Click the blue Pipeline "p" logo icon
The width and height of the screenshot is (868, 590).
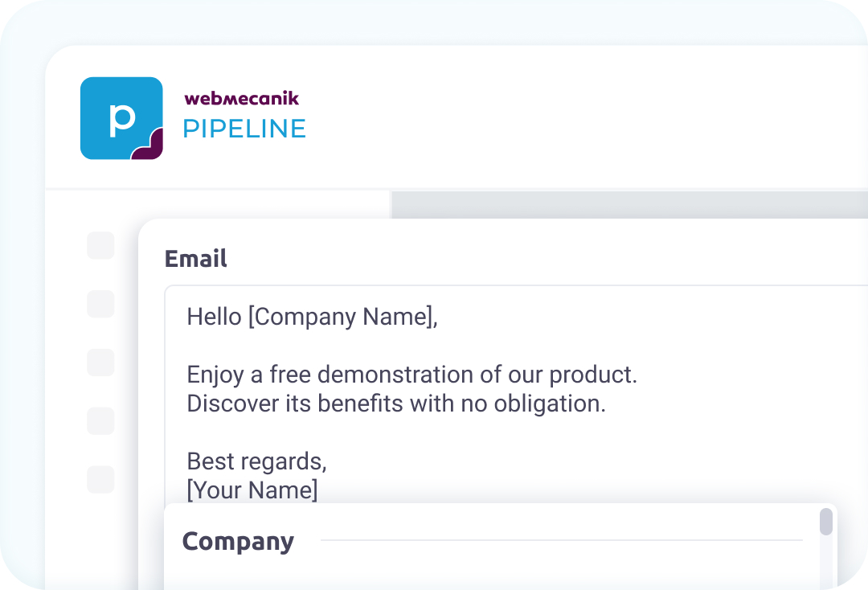point(121,118)
